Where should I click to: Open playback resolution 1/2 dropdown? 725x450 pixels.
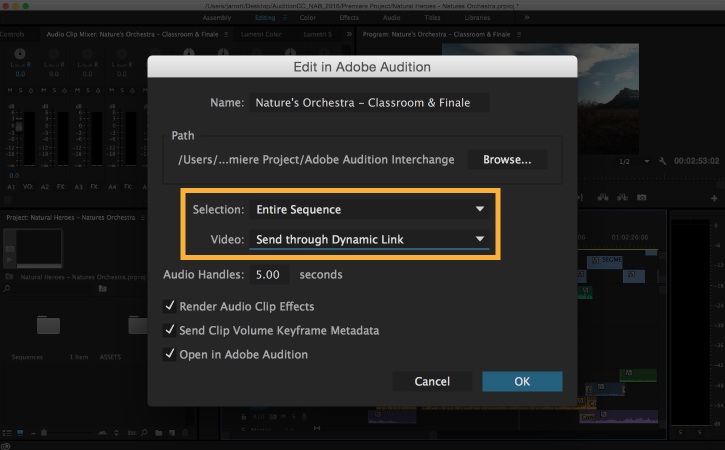point(634,161)
